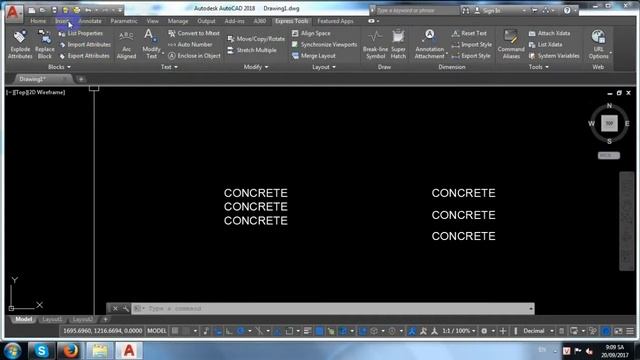Viewport: 640px width, 360px height.
Task: Open Firefox from the Windows taskbar
Action: point(71,351)
